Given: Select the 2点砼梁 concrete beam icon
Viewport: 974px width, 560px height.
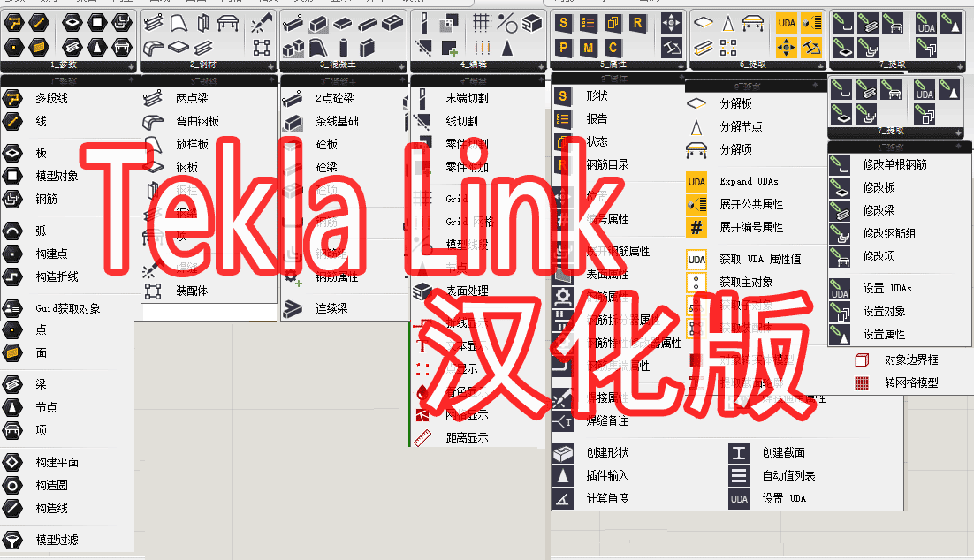Looking at the screenshot, I should [x=293, y=98].
